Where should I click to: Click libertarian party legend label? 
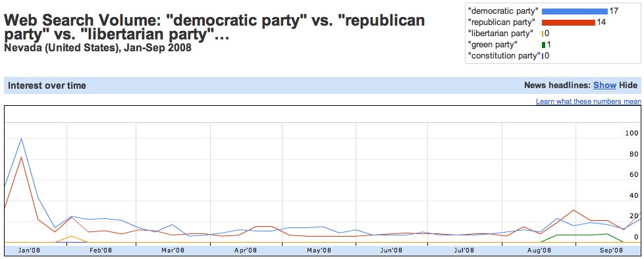point(500,33)
